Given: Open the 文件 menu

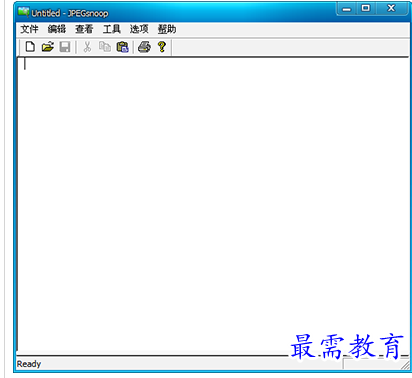Looking at the screenshot, I should [x=29, y=29].
